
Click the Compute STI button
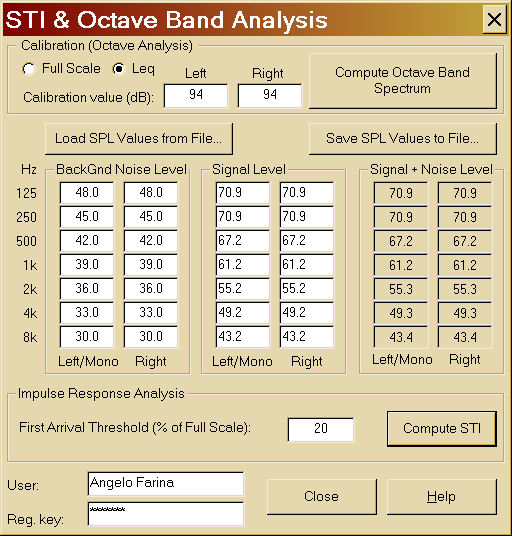tap(442, 429)
